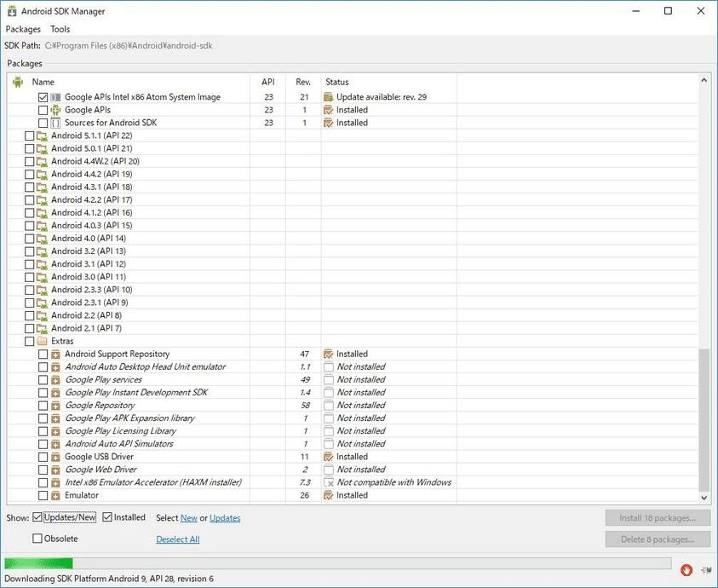Click the Android robot icon in Name header
The image size is (718, 588).
coord(18,82)
